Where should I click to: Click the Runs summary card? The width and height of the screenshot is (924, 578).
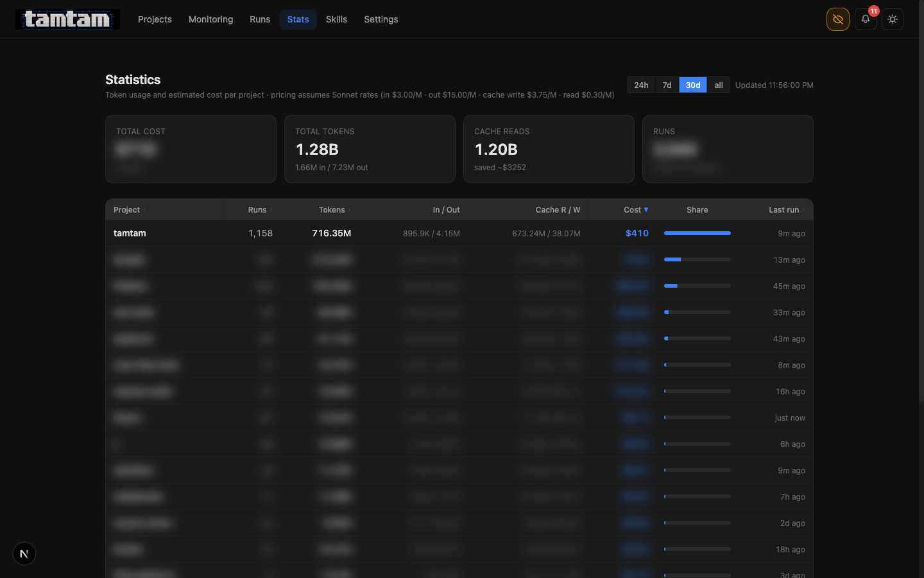(728, 149)
